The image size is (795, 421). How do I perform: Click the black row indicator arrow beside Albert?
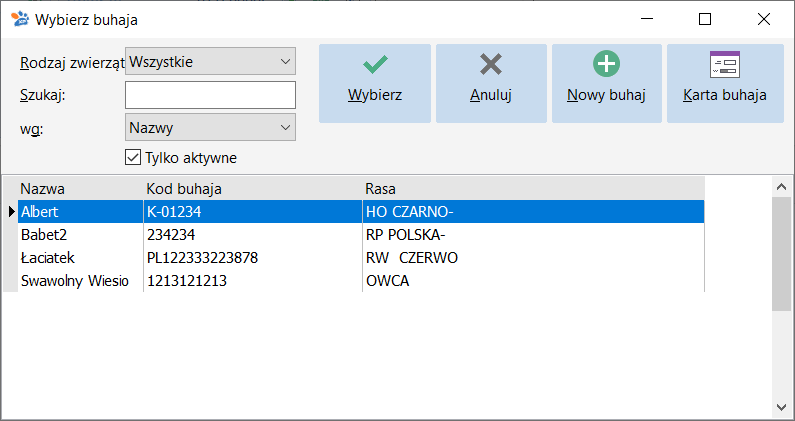pyautogui.click(x=12, y=212)
